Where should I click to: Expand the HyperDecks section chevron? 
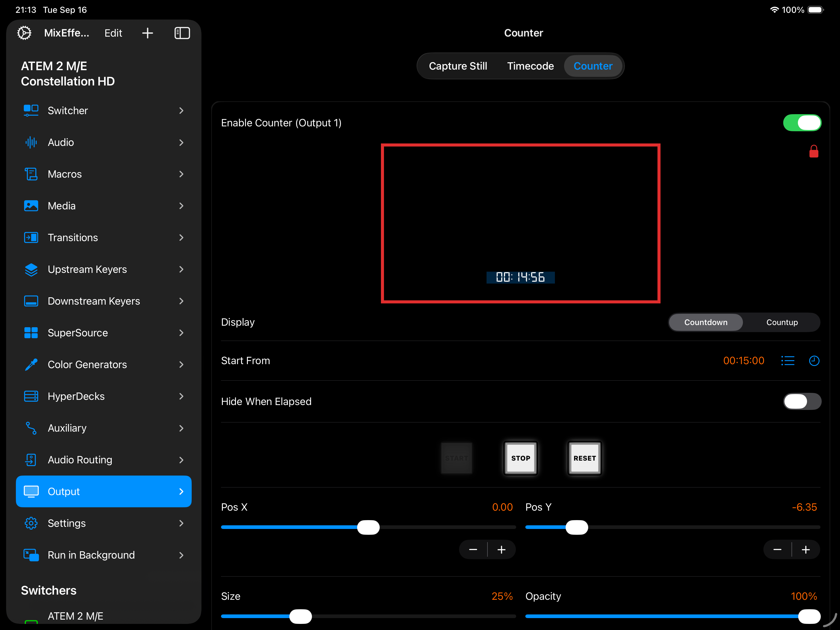pyautogui.click(x=181, y=396)
